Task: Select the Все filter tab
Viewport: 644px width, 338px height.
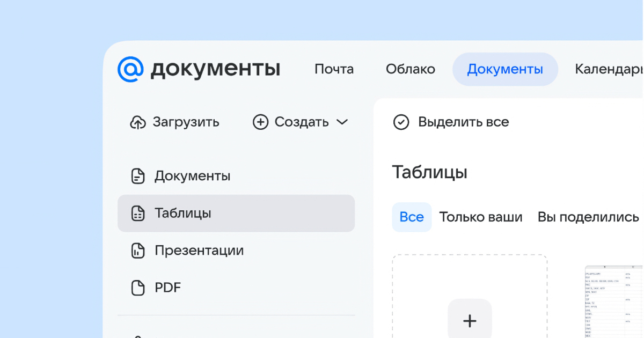Action: tap(412, 217)
